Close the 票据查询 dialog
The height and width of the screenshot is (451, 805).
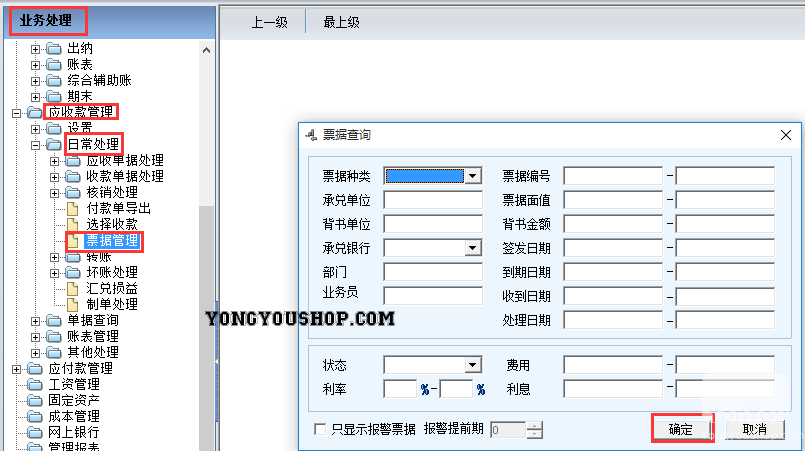(785, 135)
